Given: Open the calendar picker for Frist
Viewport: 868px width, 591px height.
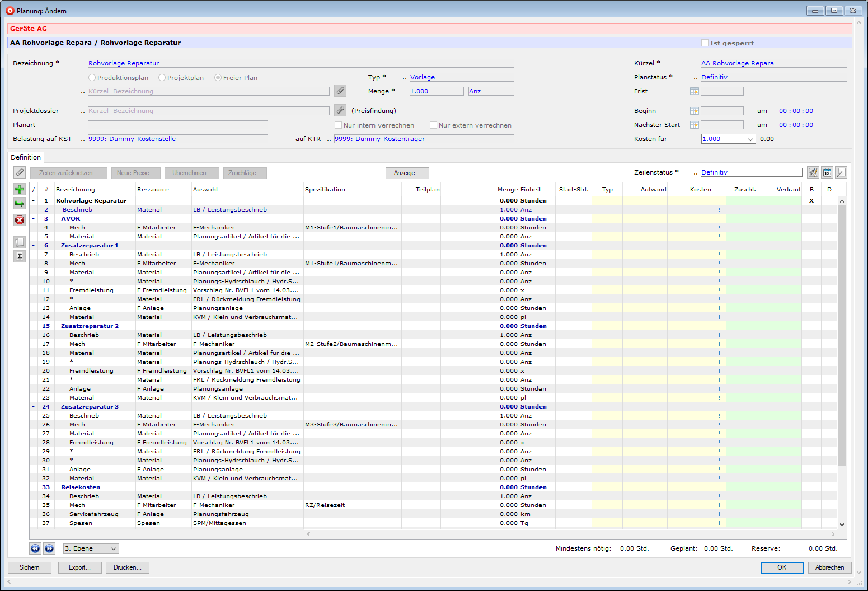Looking at the screenshot, I should pyautogui.click(x=695, y=91).
